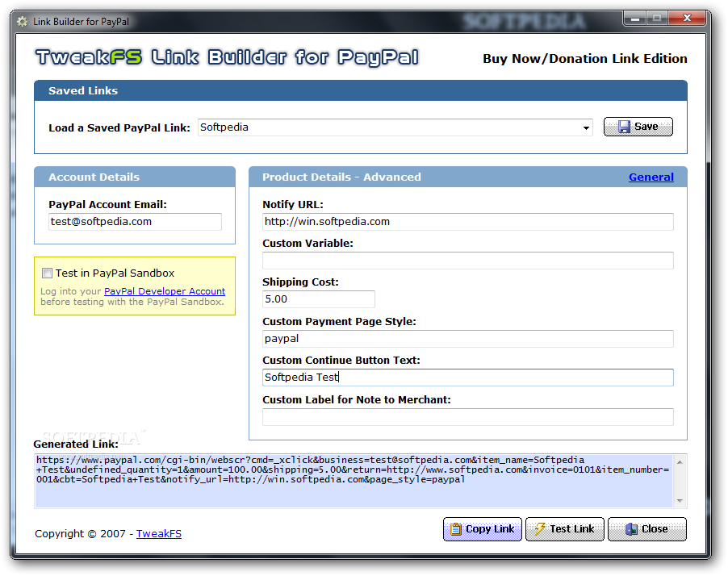The height and width of the screenshot is (576, 728).
Task: Click inside the Generated Link text box
Action: [354, 481]
